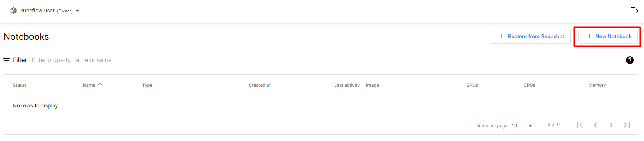Go to the last page

click(627, 125)
